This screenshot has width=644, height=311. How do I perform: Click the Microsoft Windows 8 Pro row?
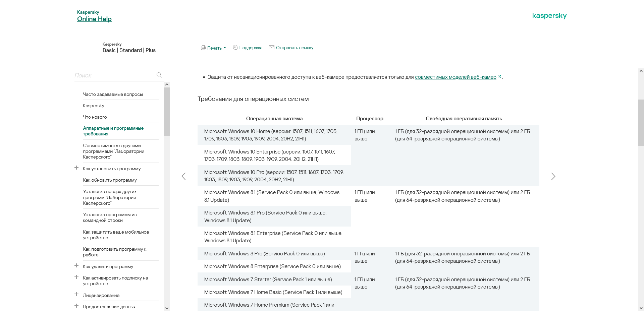pyautogui.click(x=274, y=254)
